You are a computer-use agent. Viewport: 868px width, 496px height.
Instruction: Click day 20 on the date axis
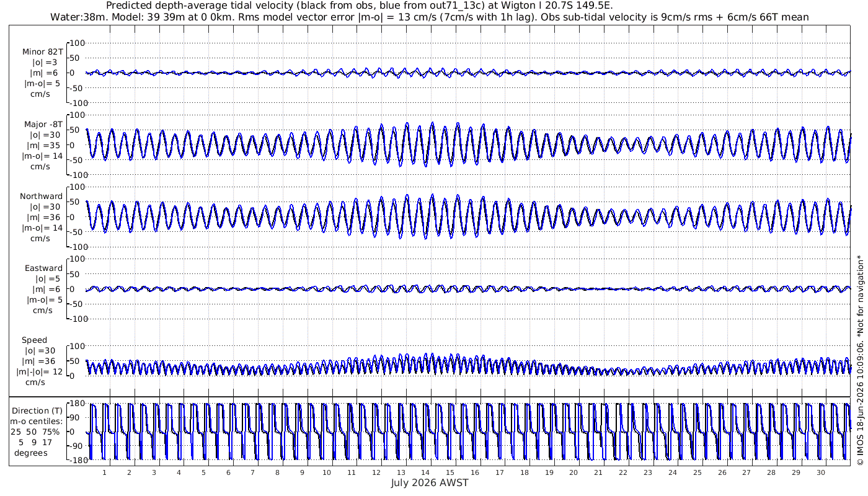pos(573,472)
